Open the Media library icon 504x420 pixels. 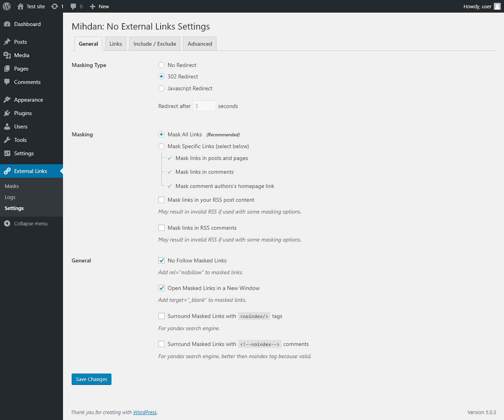tap(7, 55)
